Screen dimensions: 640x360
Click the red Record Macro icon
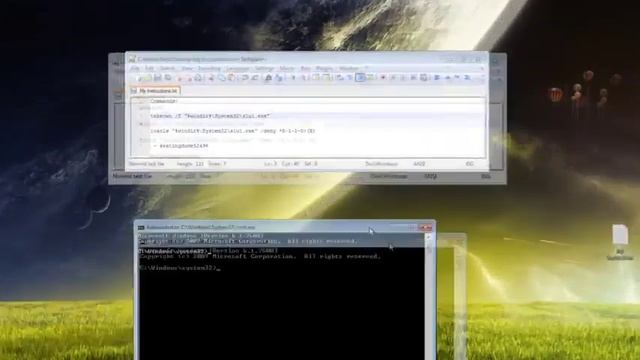pos(382,78)
